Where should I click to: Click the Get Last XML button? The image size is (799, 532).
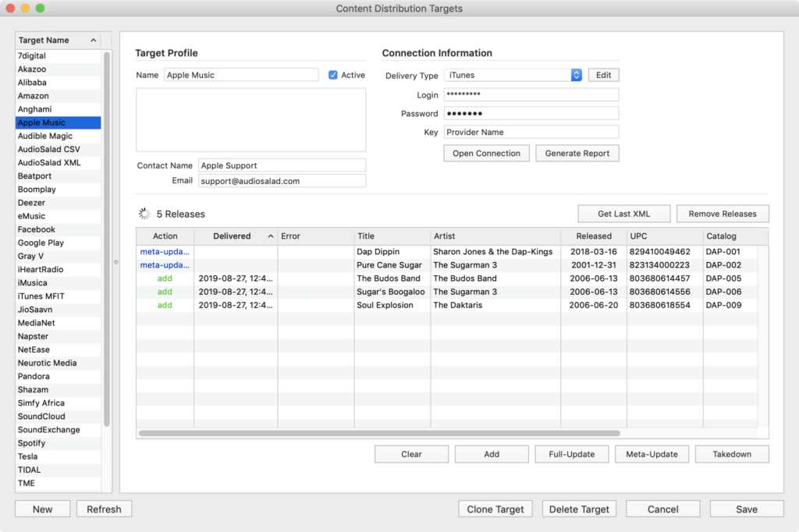623,214
